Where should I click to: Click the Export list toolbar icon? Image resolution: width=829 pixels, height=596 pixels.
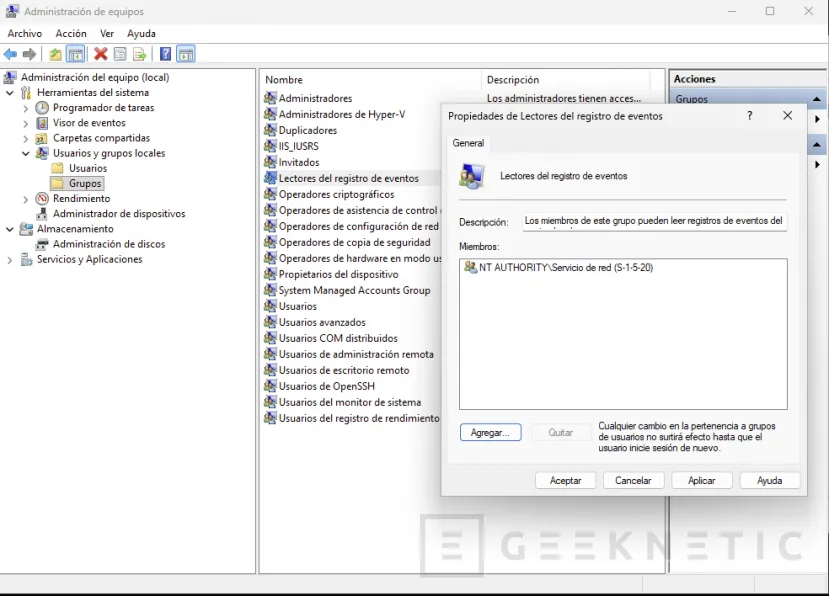(x=140, y=54)
